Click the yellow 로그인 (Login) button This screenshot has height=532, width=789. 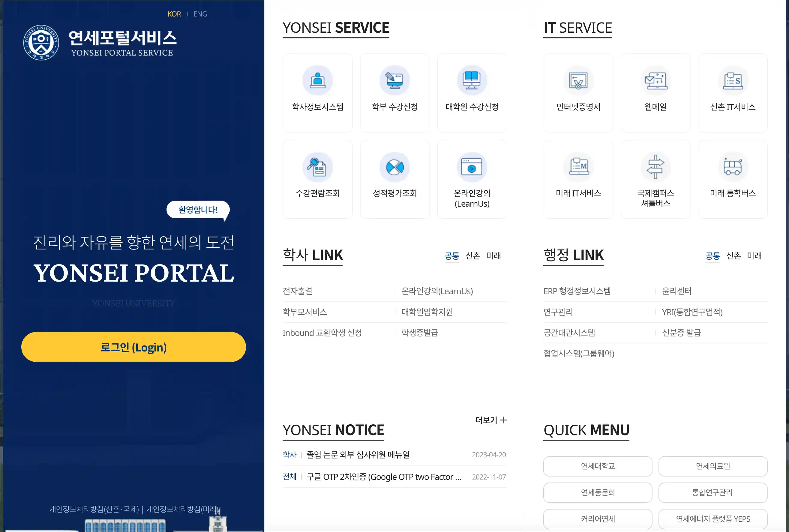click(133, 347)
